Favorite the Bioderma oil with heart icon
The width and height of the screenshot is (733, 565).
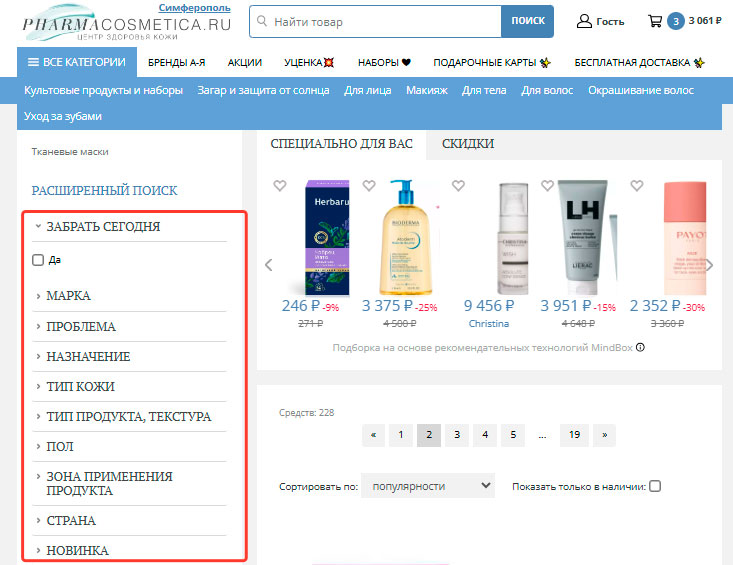coord(369,186)
